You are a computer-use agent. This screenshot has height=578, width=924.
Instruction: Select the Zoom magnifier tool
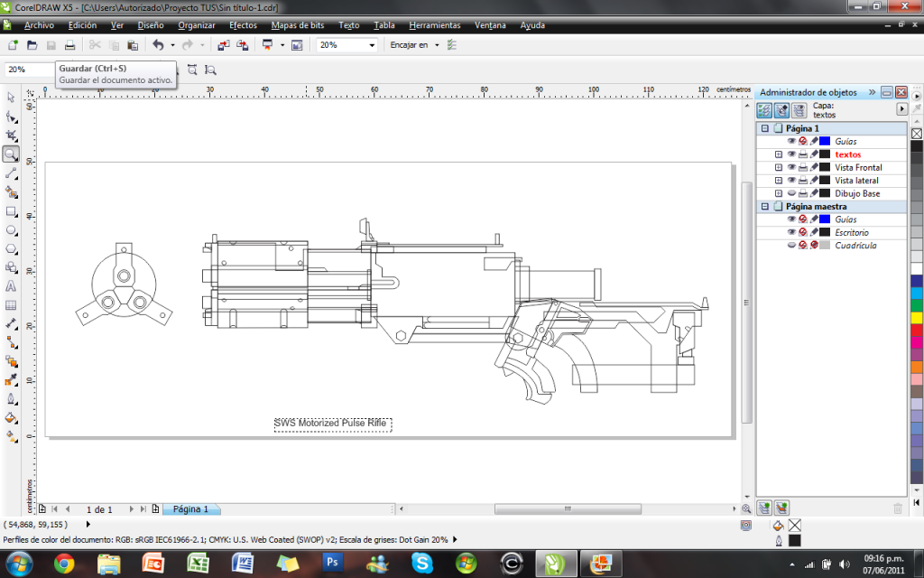click(x=11, y=154)
